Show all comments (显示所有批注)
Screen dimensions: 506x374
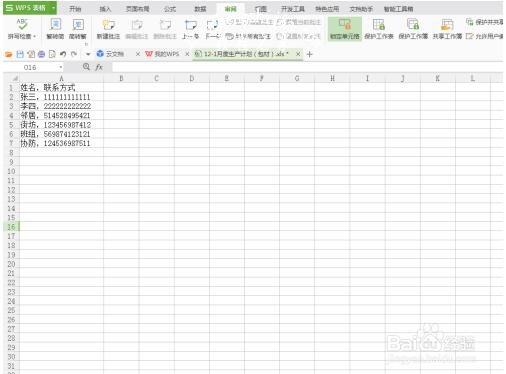[248, 36]
